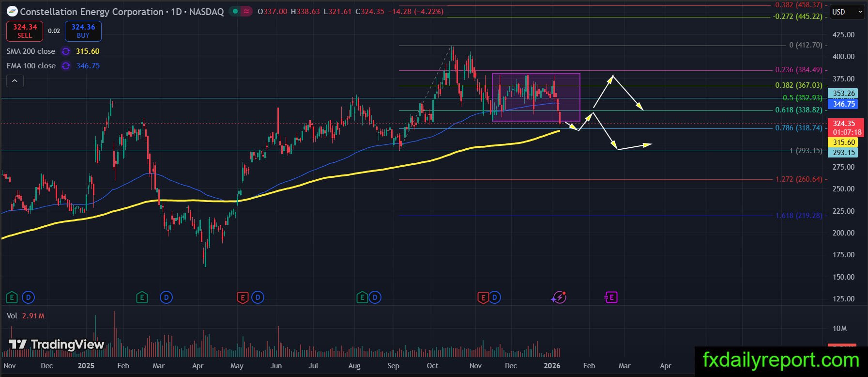
Task: Click the SELL button at 324.34
Action: [x=25, y=31]
